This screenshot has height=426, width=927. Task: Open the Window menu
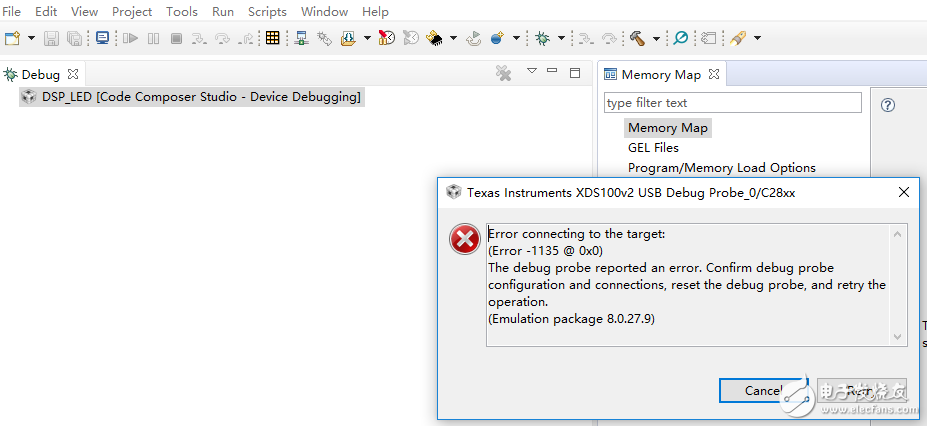coord(324,11)
